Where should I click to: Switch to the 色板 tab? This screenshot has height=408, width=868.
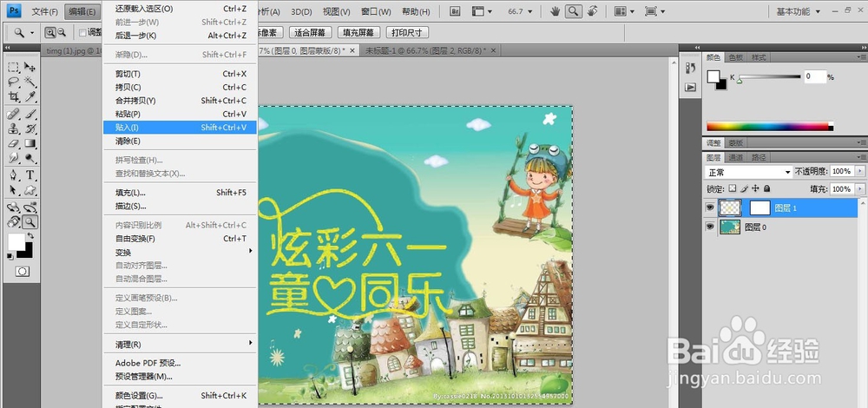736,57
